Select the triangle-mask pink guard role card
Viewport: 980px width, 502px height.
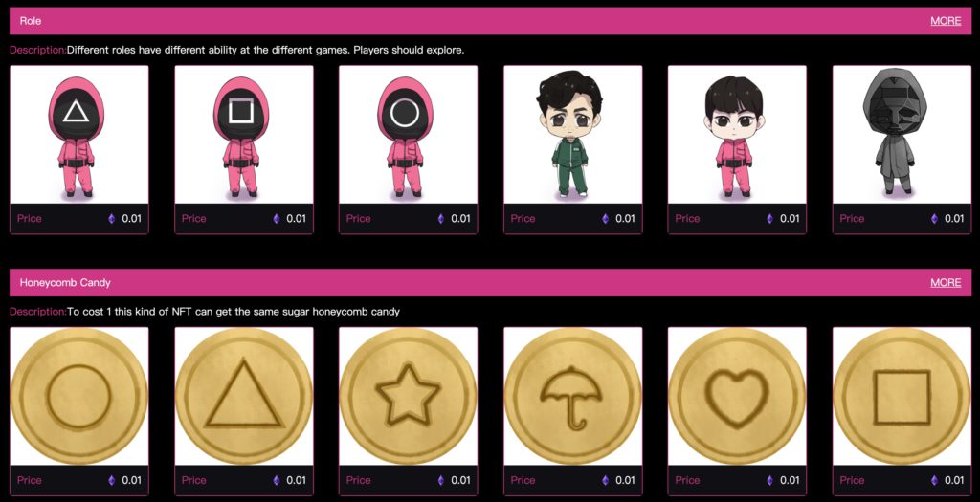click(79, 150)
